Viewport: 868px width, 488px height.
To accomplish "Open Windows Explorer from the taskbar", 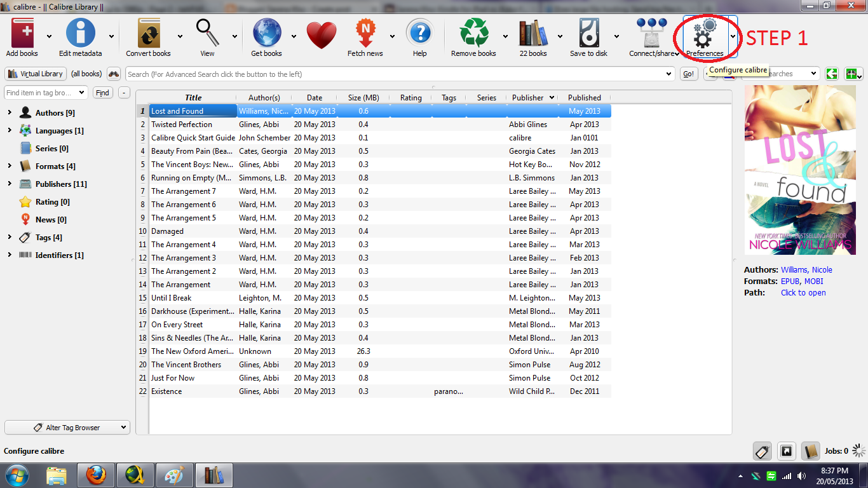I will (57, 475).
